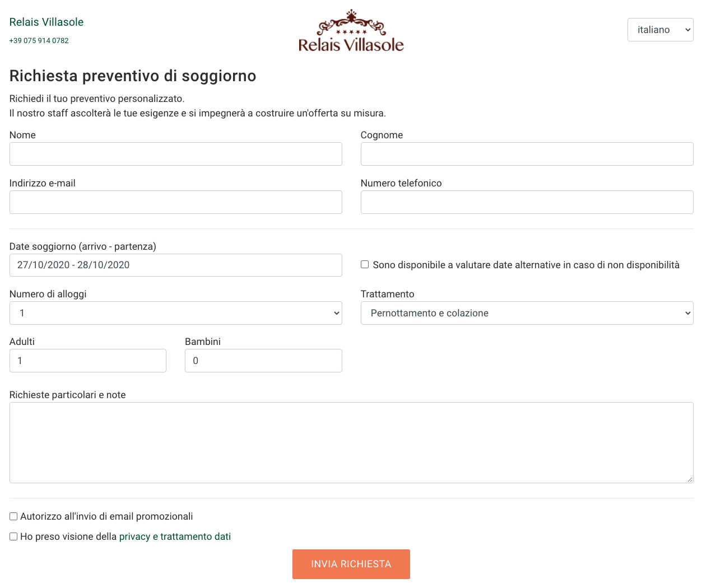Click the Adulti number field
Screen dimensions: 702x588
point(88,361)
